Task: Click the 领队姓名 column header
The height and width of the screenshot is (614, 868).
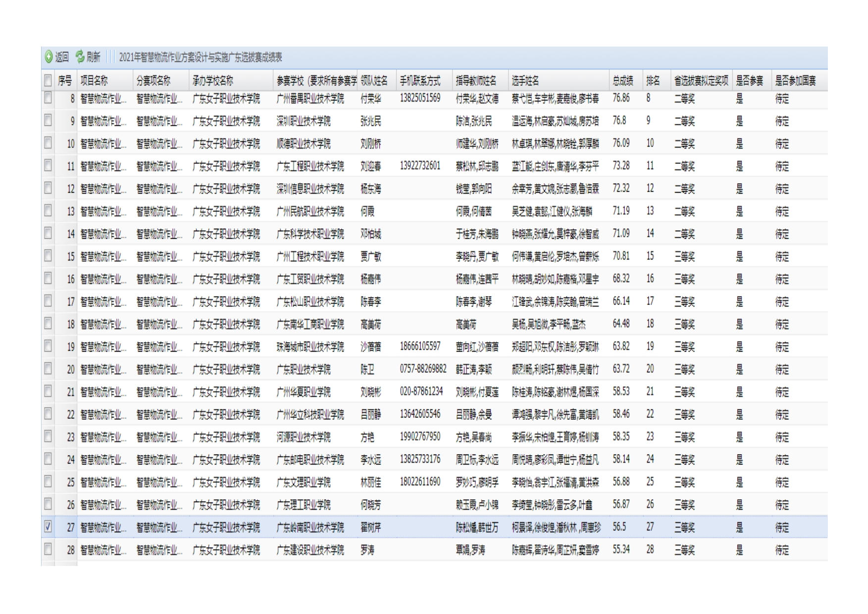Action: pos(374,81)
